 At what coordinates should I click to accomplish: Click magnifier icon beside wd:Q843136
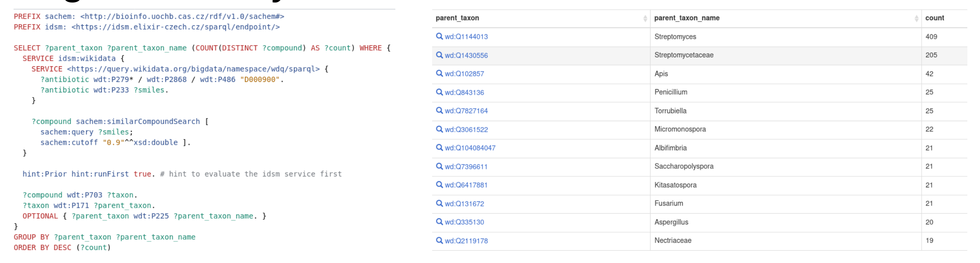tap(439, 92)
